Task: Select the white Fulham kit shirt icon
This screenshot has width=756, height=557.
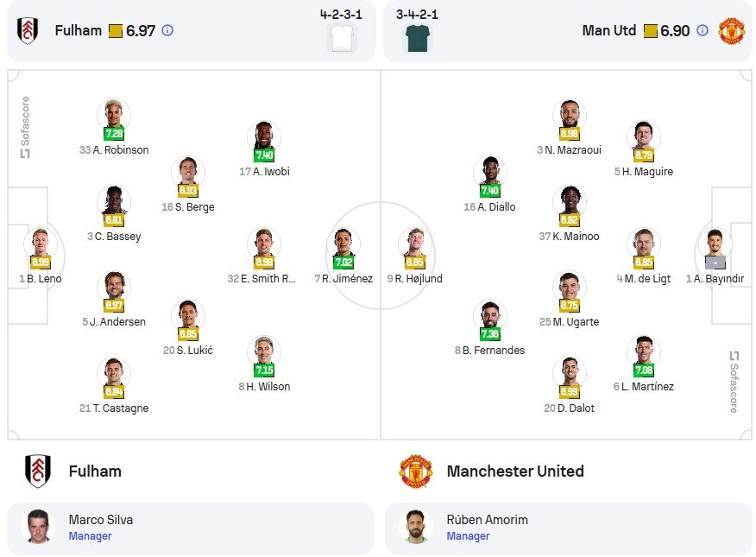Action: pyautogui.click(x=342, y=38)
